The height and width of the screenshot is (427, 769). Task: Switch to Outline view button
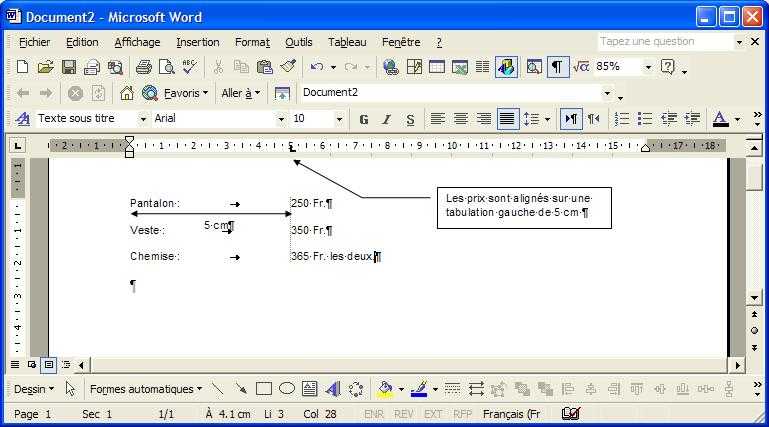66,365
